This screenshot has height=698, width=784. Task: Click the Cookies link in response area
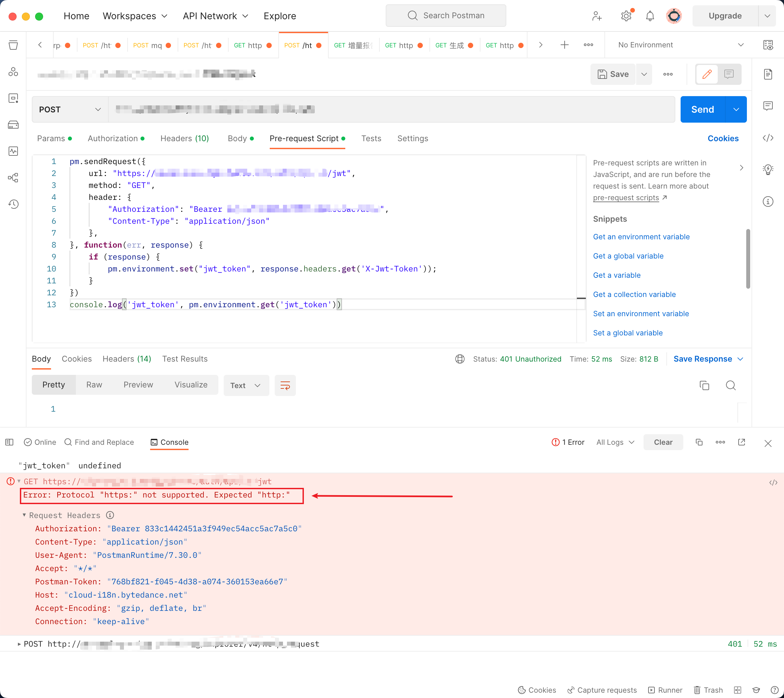(x=76, y=358)
